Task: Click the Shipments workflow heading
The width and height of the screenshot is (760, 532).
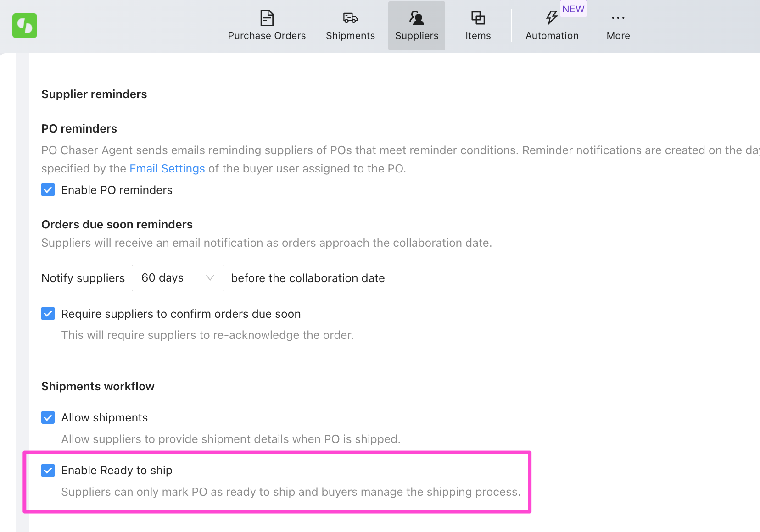Action: [x=98, y=386]
